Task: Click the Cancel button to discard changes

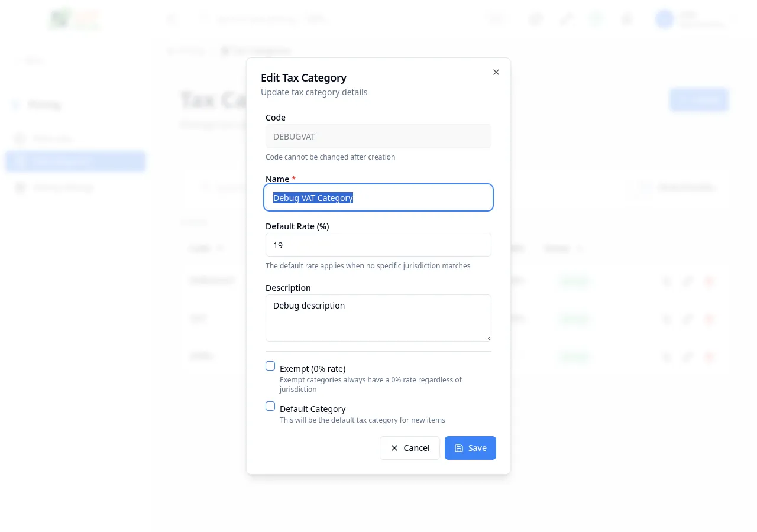Action: point(409,447)
